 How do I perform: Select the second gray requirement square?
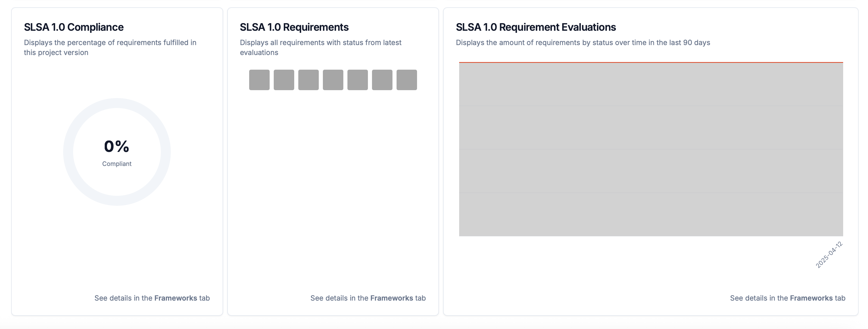point(284,80)
